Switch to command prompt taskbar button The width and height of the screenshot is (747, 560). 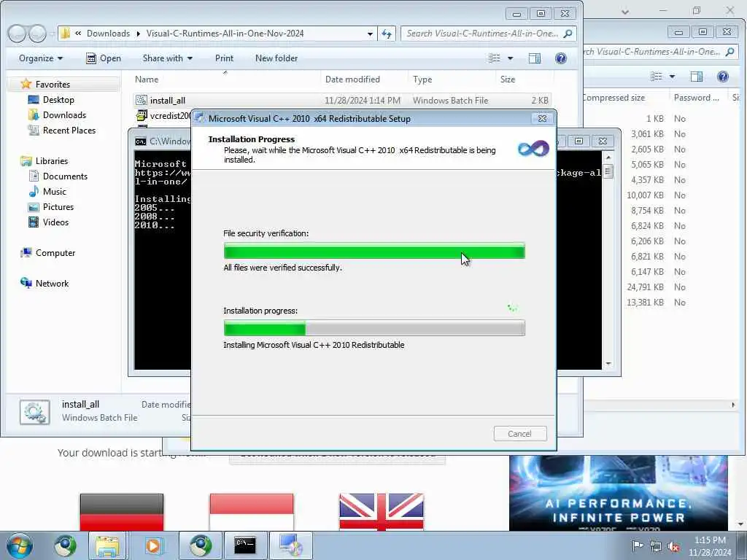245,545
